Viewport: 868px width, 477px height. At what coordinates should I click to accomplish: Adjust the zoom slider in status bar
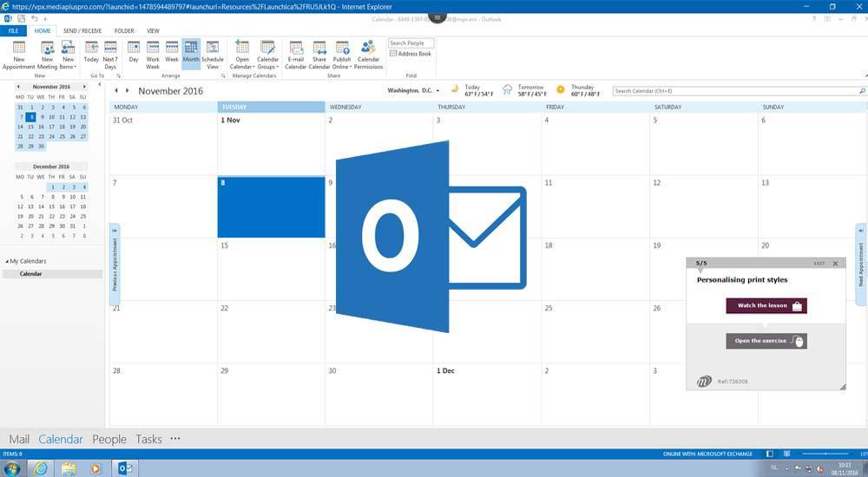(x=825, y=454)
